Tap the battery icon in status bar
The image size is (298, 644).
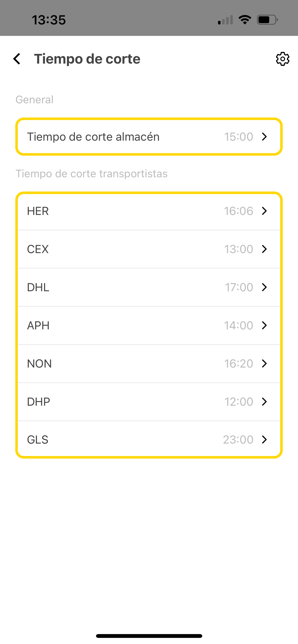[267, 20]
